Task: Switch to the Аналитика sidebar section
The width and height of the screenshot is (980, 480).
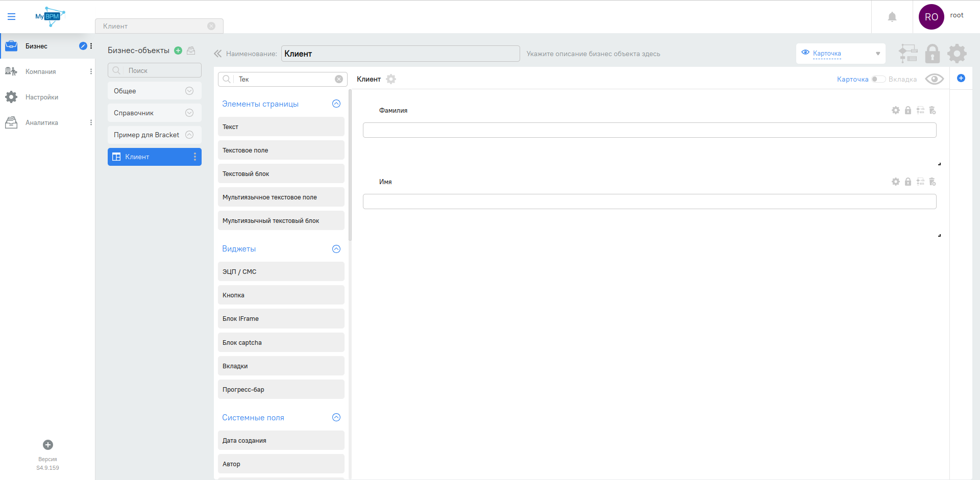Action: 42,122
